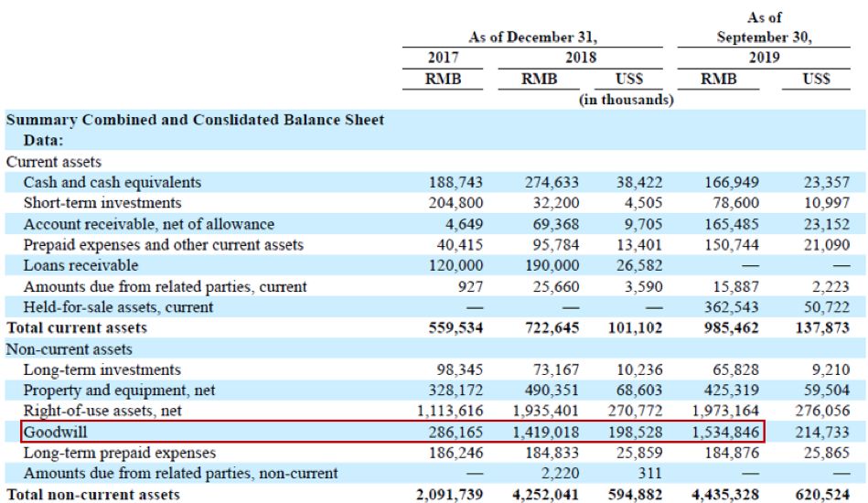Click the Long-term prepaid expenses label

(120, 453)
